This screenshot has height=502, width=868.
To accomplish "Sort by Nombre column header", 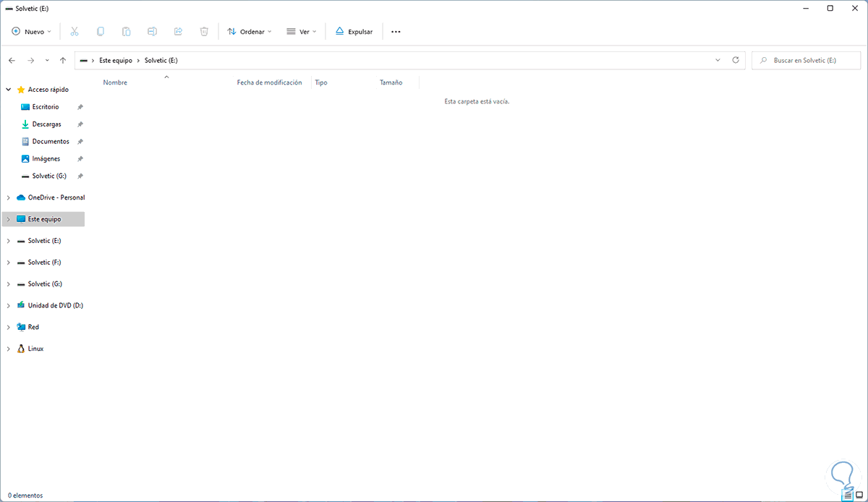I will point(115,82).
